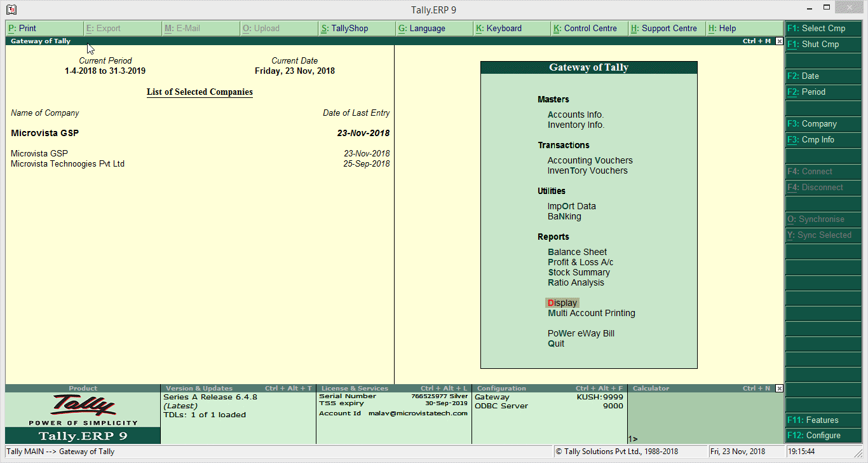This screenshot has width=868, height=463.
Task: Open the Upload option
Action: pos(279,29)
